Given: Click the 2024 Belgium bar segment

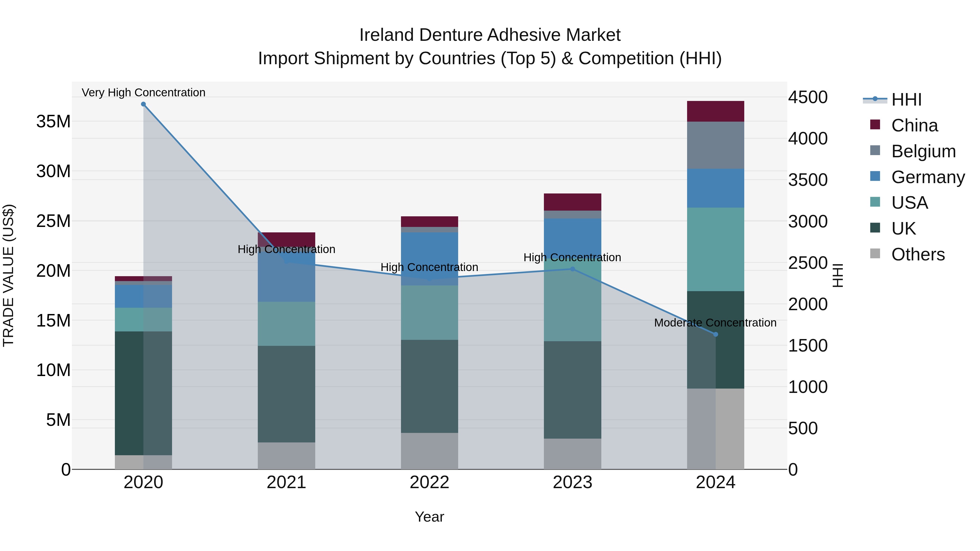Looking at the screenshot, I should click(716, 145).
